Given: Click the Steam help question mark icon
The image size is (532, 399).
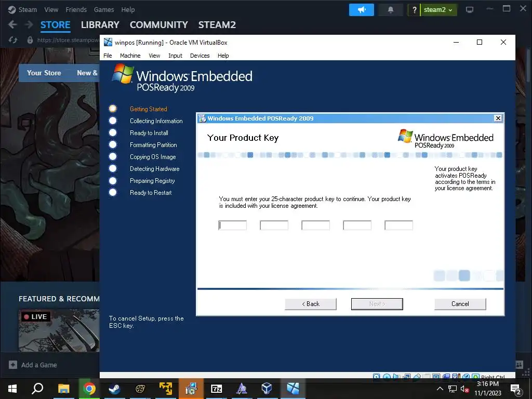Looking at the screenshot, I should click(414, 10).
